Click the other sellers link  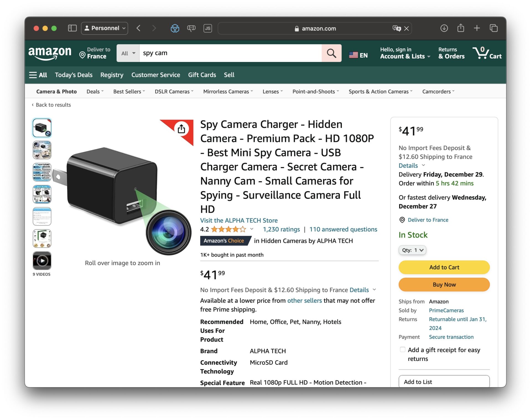coord(304,301)
